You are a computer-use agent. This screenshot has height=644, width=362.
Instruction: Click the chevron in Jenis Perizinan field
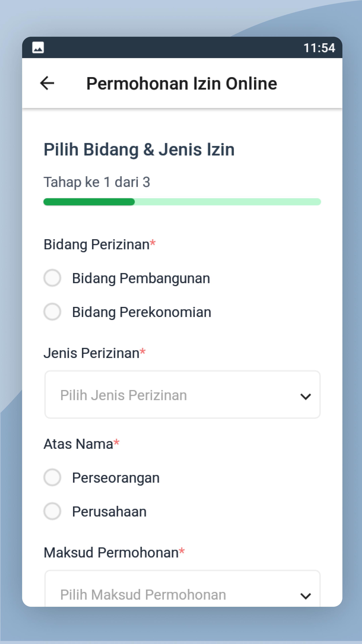tap(306, 396)
